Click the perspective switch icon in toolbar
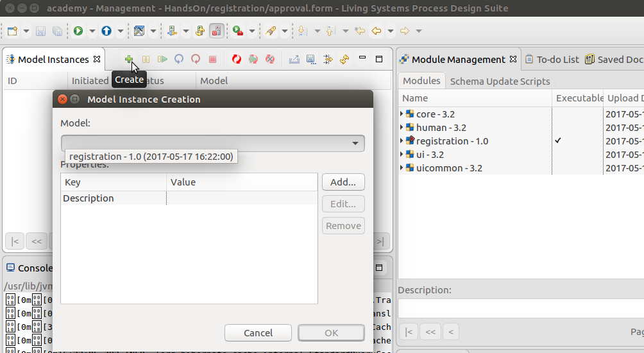Image resolution: width=644 pixels, height=353 pixels. tap(139, 31)
